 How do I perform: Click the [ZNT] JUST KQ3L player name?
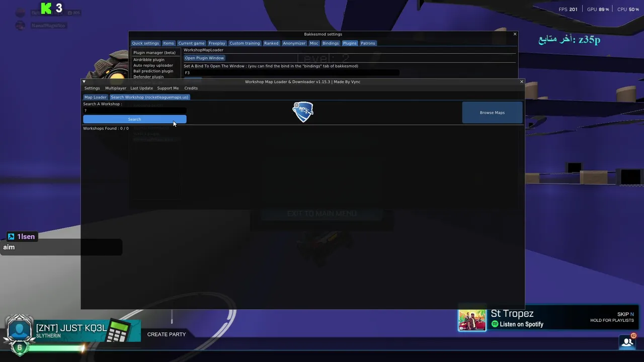(x=71, y=328)
